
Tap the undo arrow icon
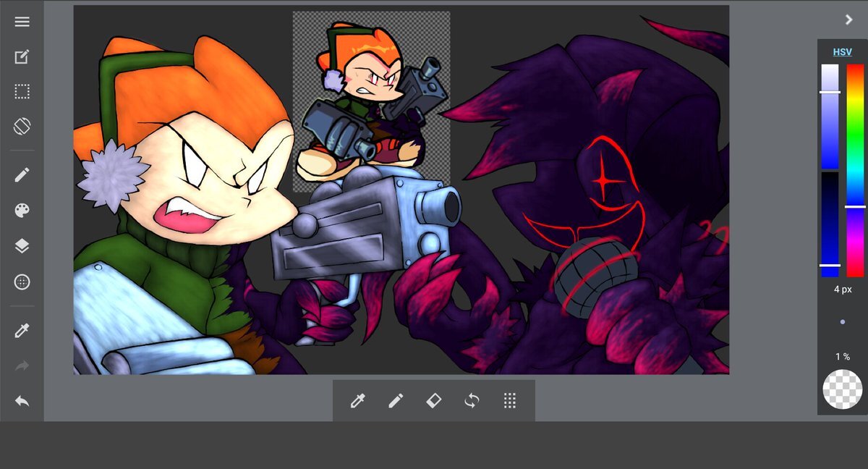tap(22, 401)
